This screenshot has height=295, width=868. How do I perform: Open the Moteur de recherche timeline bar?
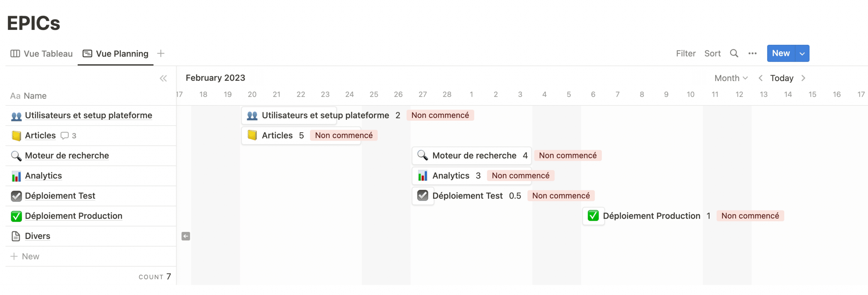pos(474,156)
